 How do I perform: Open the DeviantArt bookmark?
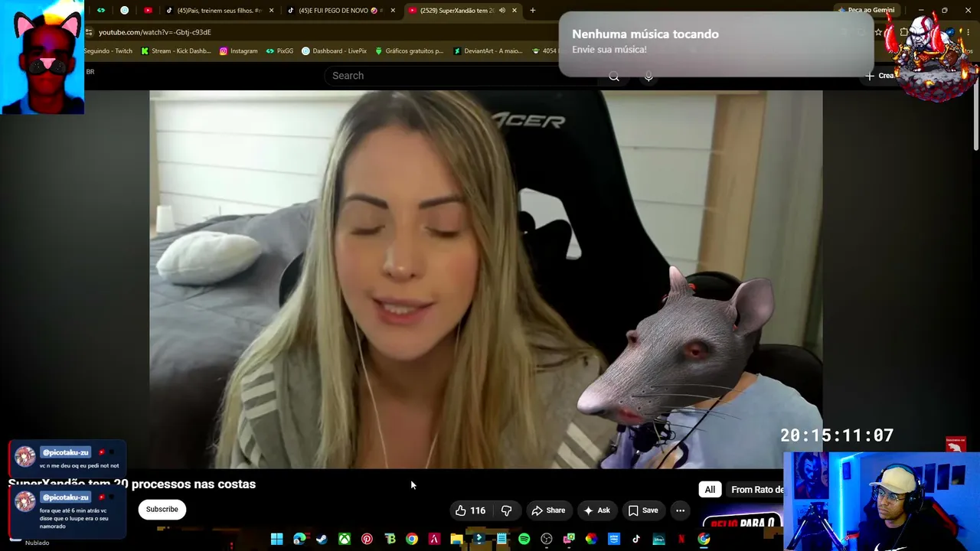point(488,51)
